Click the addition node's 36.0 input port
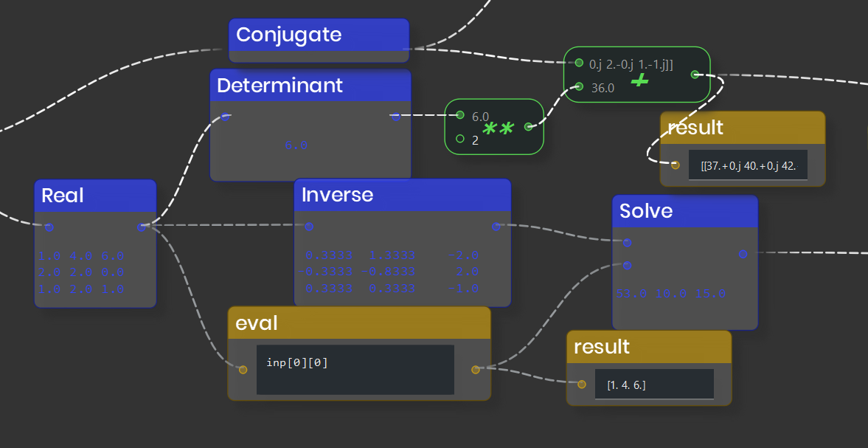The height and width of the screenshot is (448, 868). (579, 87)
